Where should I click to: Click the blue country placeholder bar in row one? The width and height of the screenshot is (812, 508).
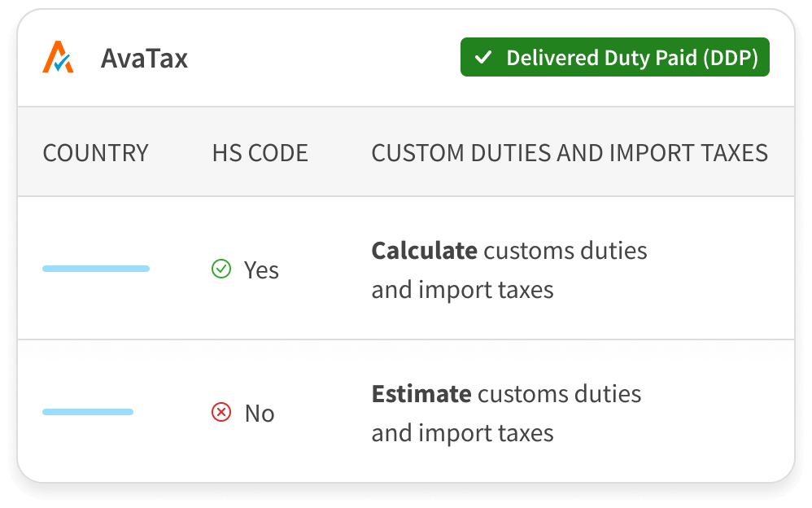click(96, 269)
